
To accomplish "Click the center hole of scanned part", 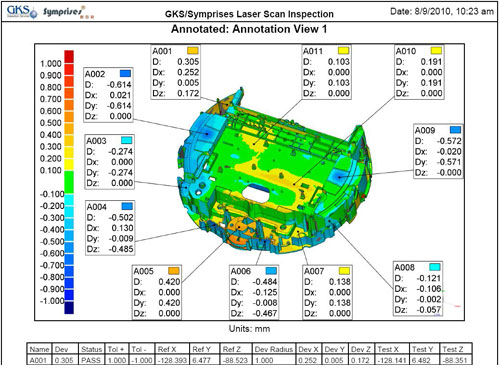I will (x=256, y=193).
